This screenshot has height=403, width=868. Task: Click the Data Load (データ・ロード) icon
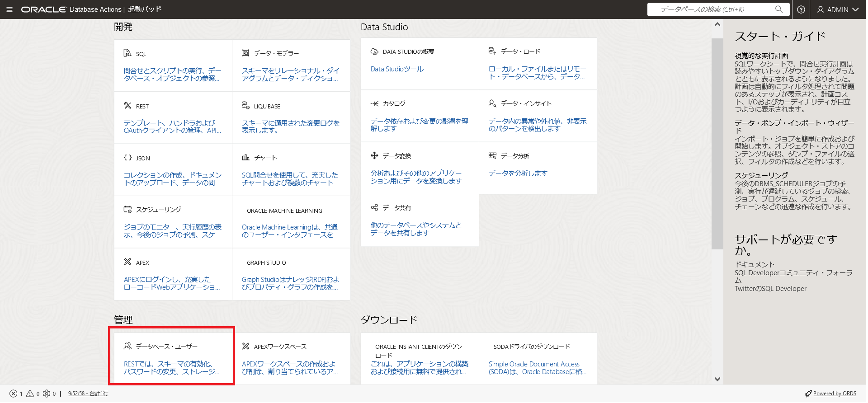pyautogui.click(x=492, y=51)
